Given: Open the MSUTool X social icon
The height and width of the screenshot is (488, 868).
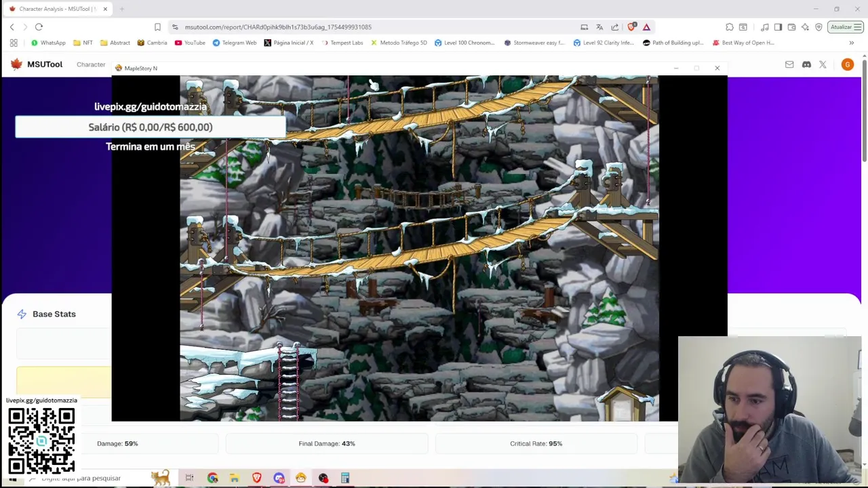Looking at the screenshot, I should pyautogui.click(x=823, y=64).
